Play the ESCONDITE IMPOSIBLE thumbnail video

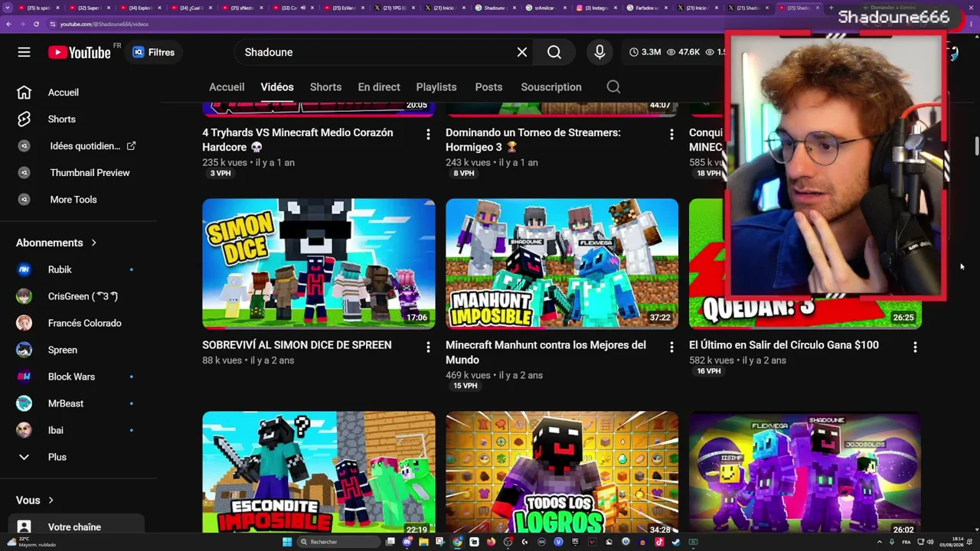318,472
